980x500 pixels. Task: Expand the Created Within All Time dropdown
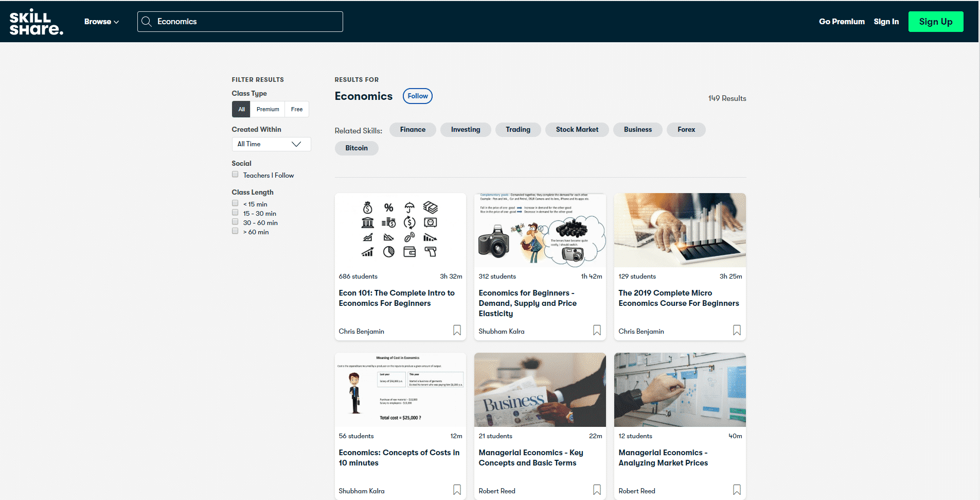pyautogui.click(x=271, y=144)
